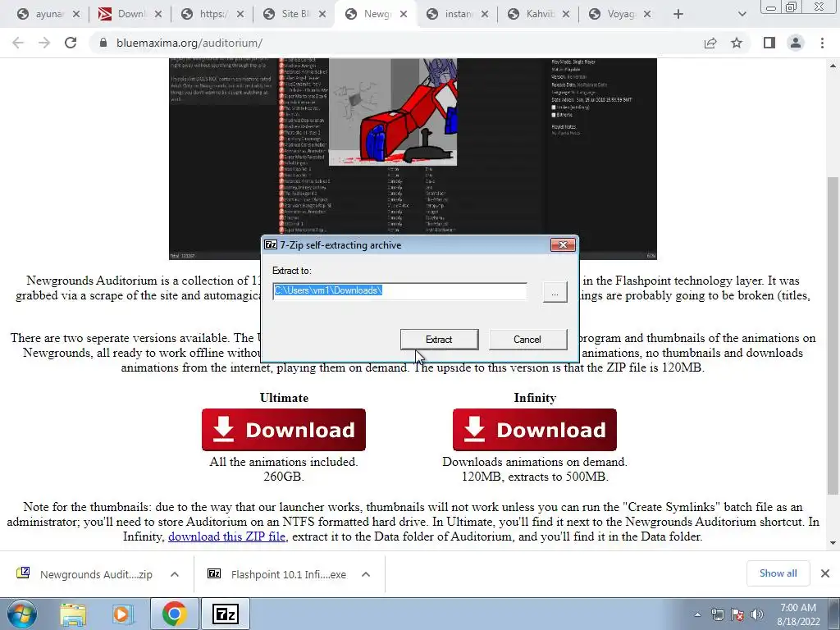Open a new browser tab
Viewport: 840px width, 630px height.
[x=678, y=15]
